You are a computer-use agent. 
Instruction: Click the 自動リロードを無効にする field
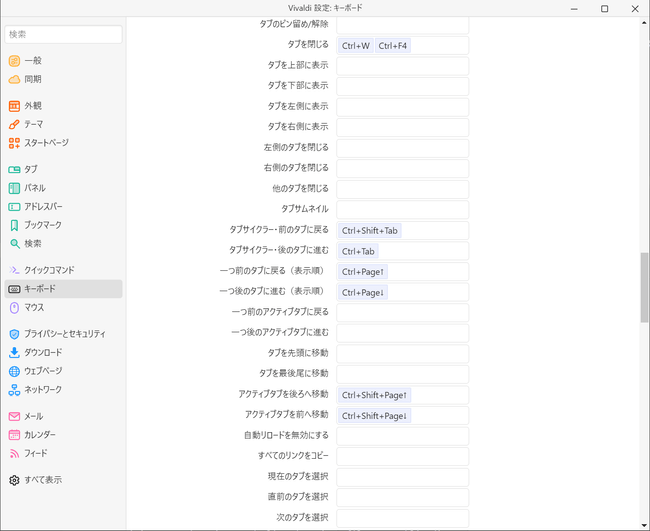[403, 436]
